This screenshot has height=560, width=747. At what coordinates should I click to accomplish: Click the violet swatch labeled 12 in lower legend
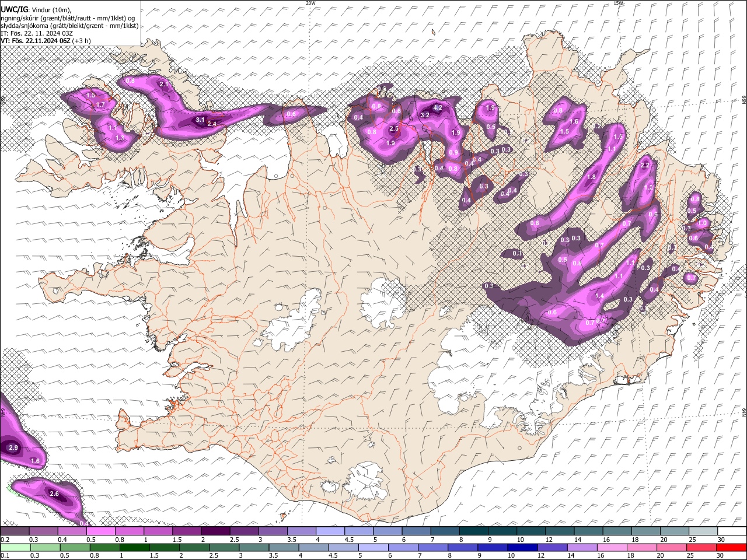(x=551, y=548)
